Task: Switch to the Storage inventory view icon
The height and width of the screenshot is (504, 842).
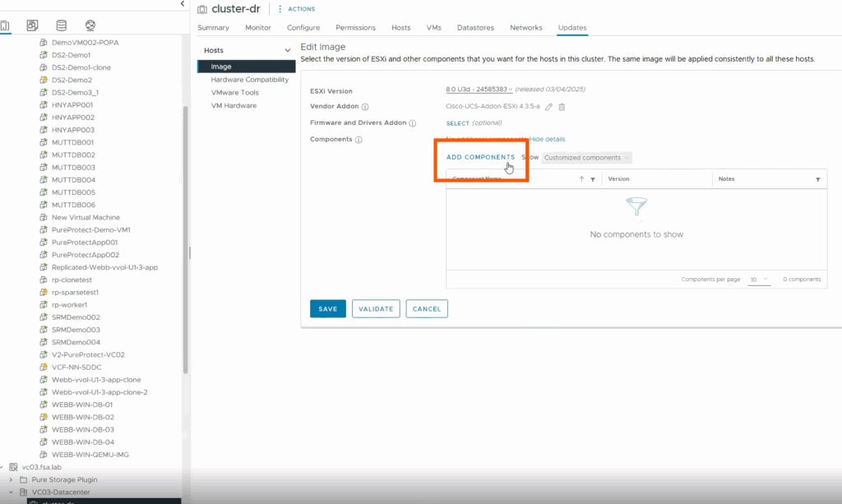Action: [x=62, y=26]
